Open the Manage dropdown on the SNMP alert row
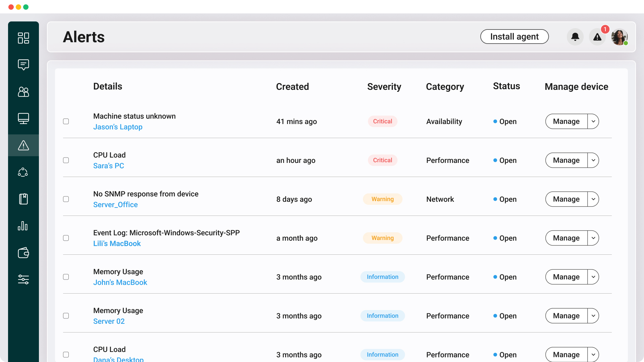This screenshot has width=644, height=362. 593,199
